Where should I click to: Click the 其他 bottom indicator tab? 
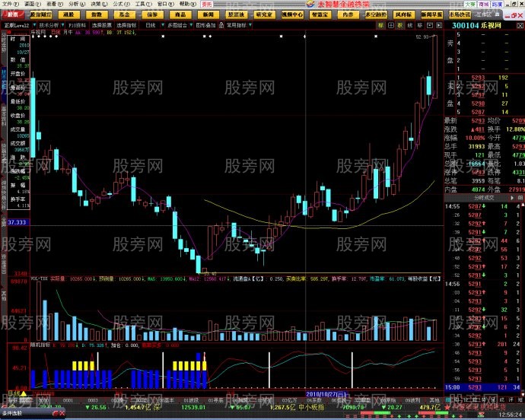pos(434,400)
